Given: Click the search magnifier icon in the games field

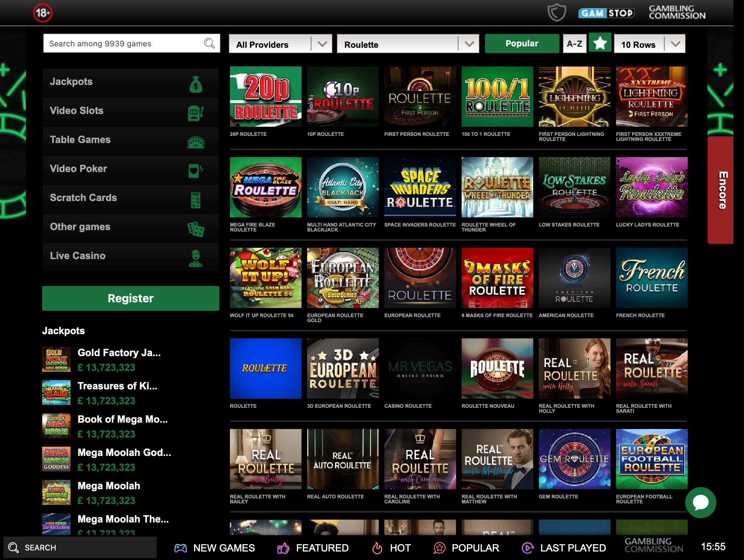Looking at the screenshot, I should 209,44.
